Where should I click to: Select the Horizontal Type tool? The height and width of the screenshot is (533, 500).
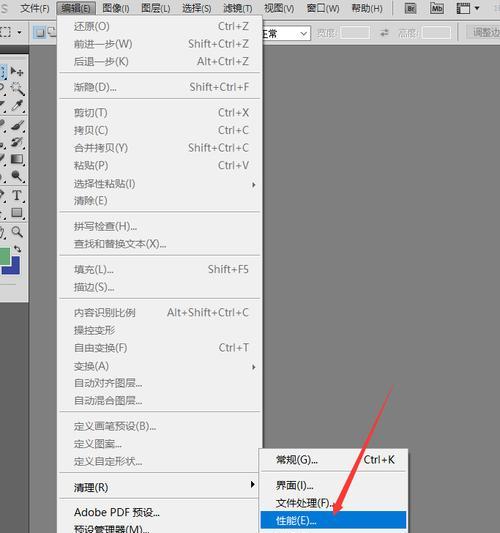[x=17, y=195]
